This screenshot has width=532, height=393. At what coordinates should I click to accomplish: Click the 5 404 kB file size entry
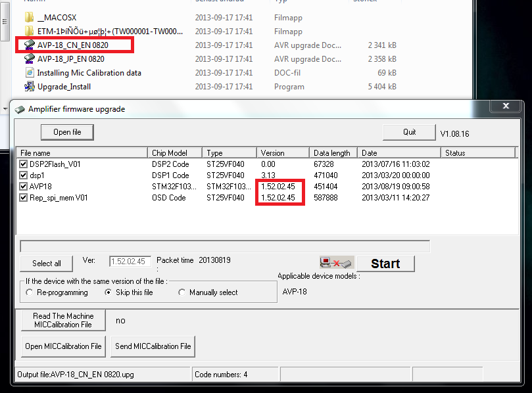(x=382, y=87)
